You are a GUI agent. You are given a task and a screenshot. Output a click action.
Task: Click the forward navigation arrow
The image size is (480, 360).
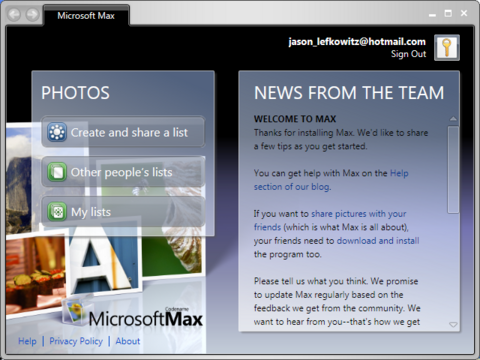click(x=32, y=14)
